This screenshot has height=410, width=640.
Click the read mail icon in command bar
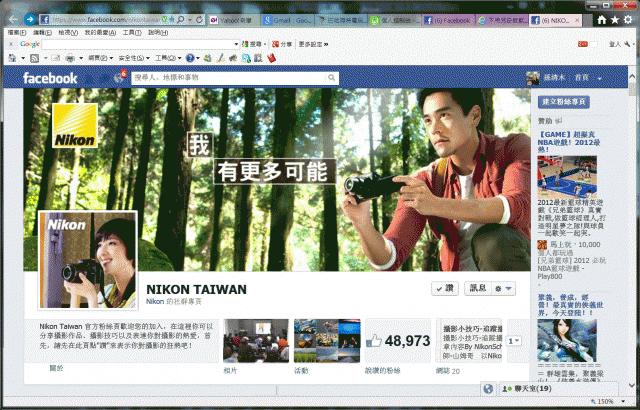[56, 58]
